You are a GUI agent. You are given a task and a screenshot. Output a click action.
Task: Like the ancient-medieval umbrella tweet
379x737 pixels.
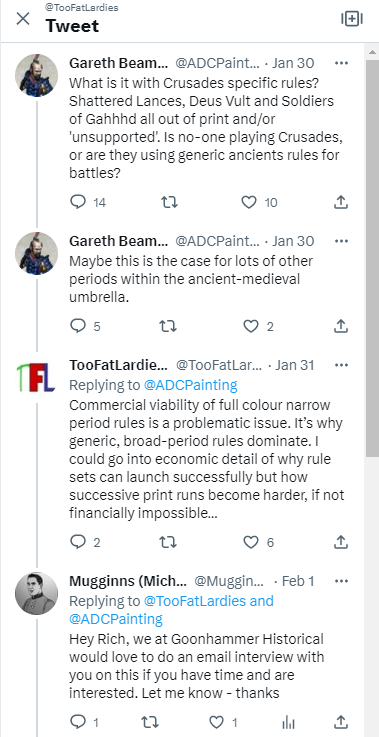(251, 326)
